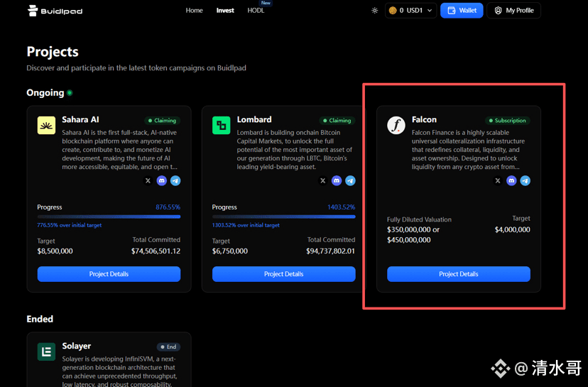Open Sahara AI's Telegram icon
588x387 pixels.
[175, 181]
